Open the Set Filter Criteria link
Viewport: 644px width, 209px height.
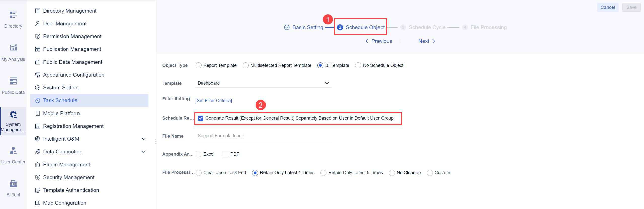[x=214, y=101]
